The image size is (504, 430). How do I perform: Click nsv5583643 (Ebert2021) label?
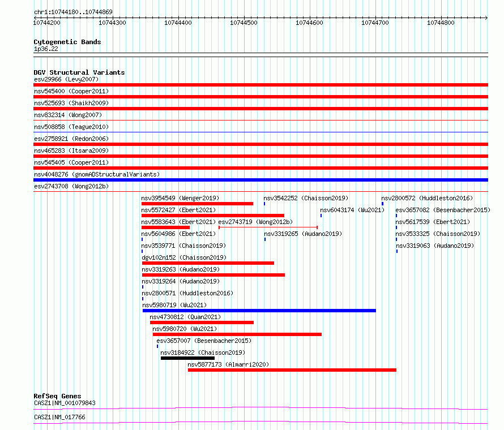[179, 222]
